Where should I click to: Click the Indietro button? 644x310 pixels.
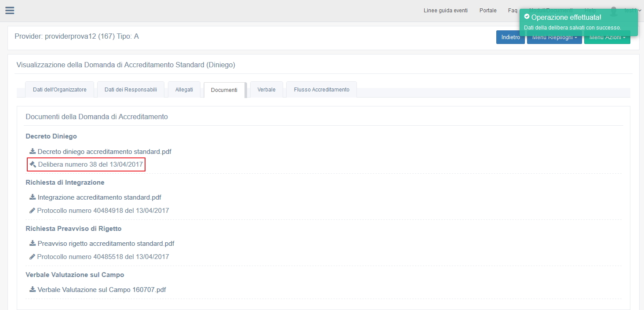pos(510,37)
